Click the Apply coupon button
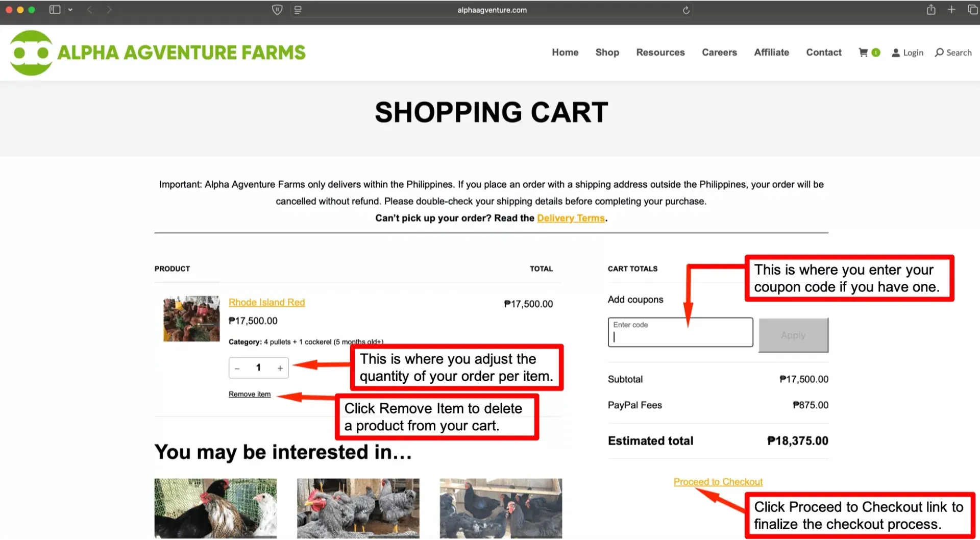The height and width of the screenshot is (540, 980). coord(793,335)
